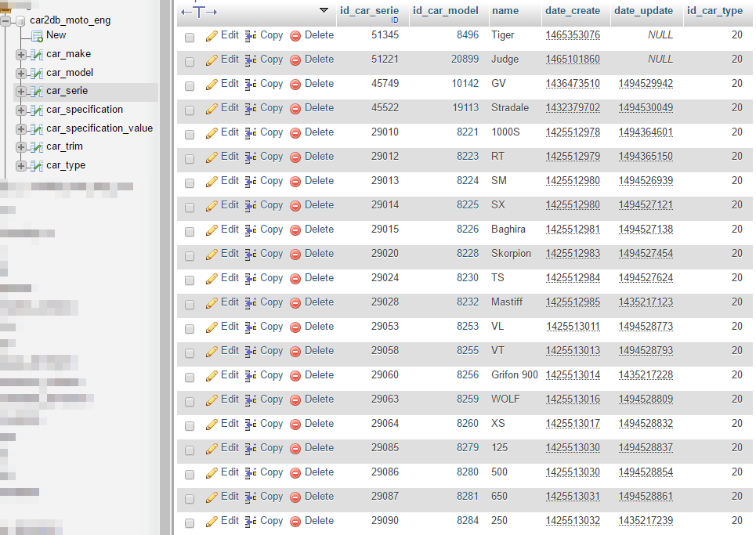
Task: Click the name cell Grifon 900
Action: click(x=515, y=375)
